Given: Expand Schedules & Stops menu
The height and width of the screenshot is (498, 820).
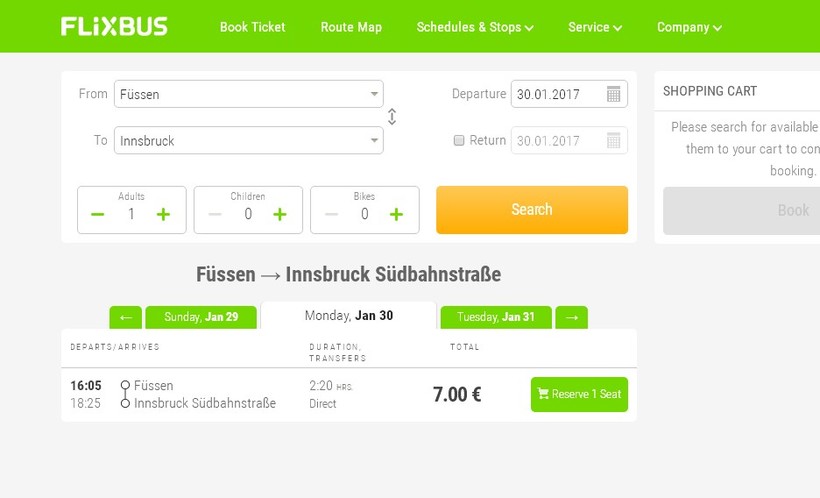Looking at the screenshot, I should [x=475, y=27].
